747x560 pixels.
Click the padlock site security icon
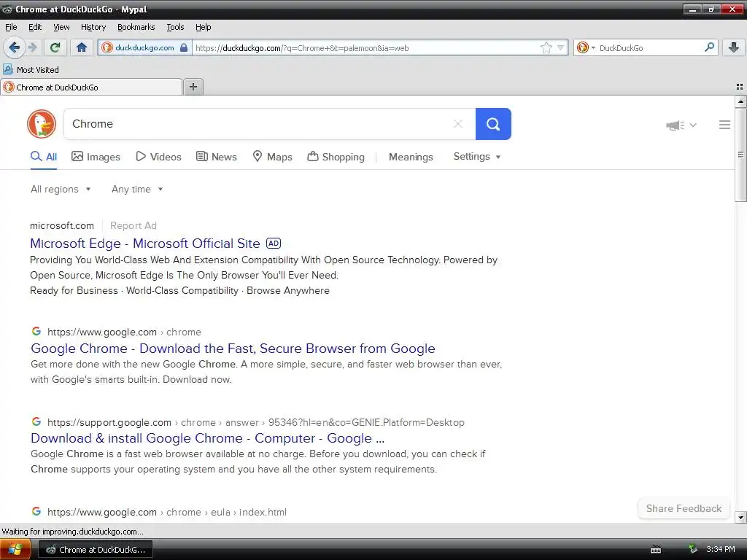tap(184, 47)
